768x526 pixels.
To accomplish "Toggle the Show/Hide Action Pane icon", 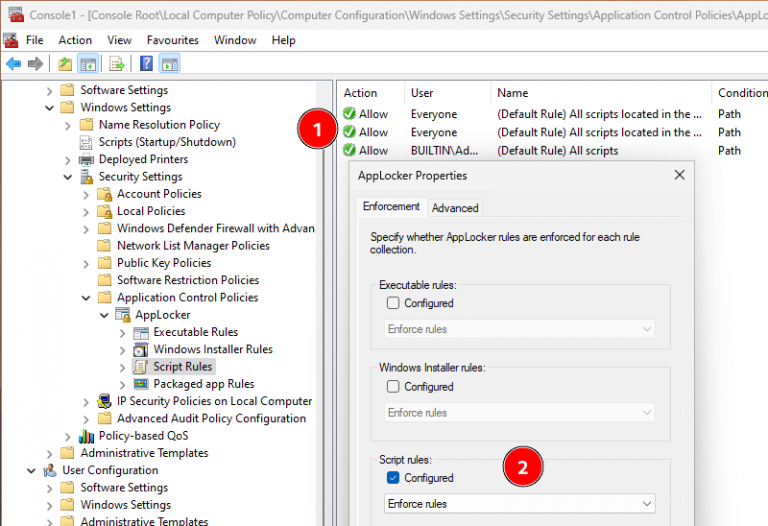I will [x=169, y=64].
